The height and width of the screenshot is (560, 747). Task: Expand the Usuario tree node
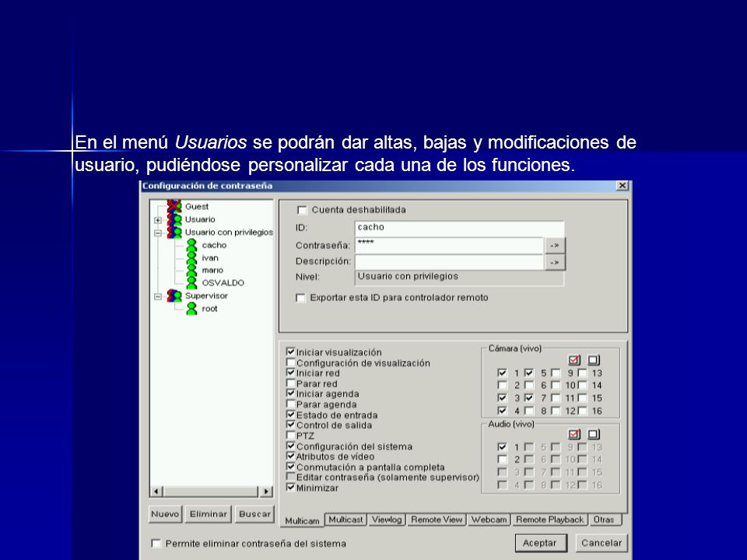click(x=158, y=220)
